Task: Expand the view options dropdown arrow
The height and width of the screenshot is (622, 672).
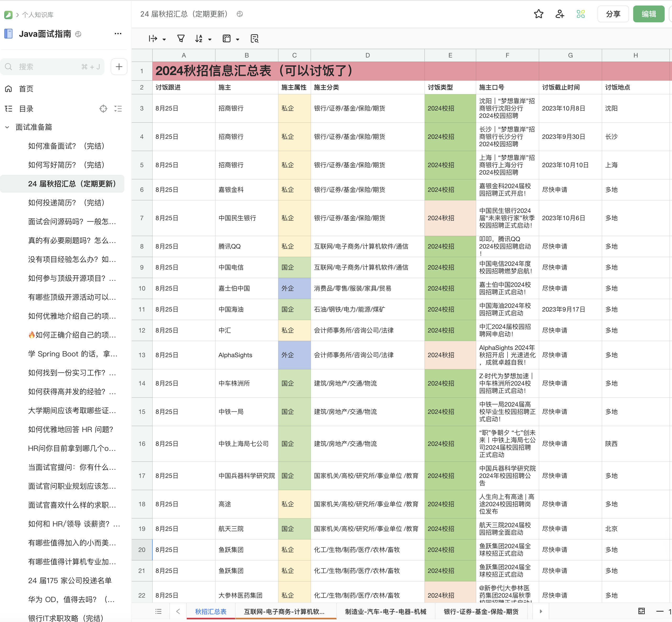Action: (x=238, y=39)
